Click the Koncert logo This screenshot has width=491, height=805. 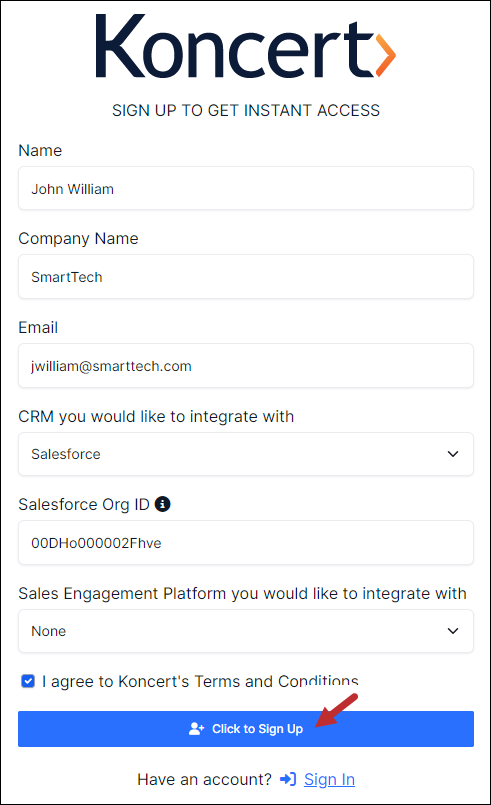246,46
